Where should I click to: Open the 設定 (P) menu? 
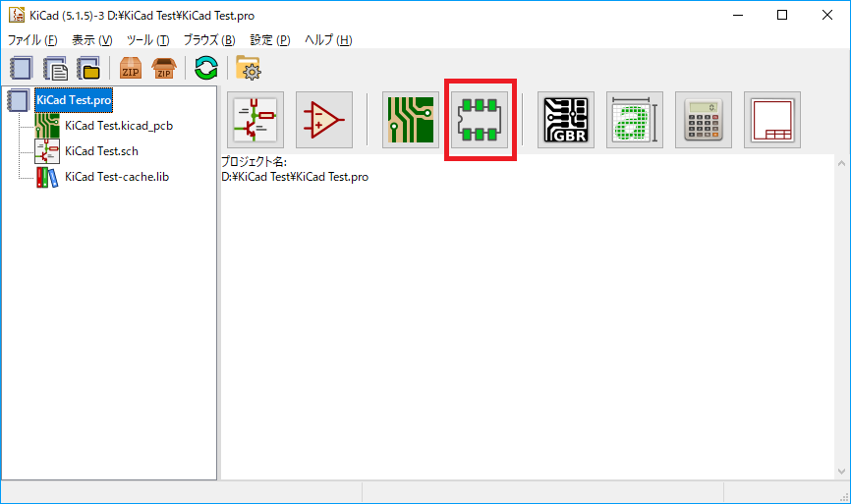click(269, 40)
